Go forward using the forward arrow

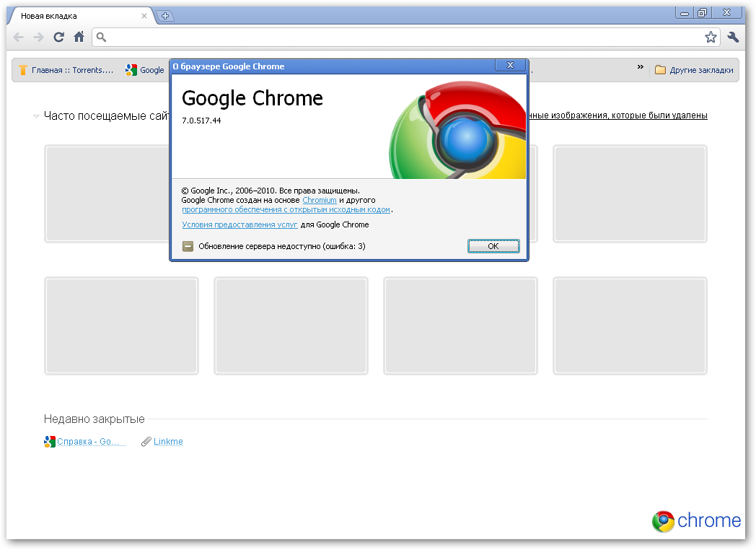pos(38,37)
